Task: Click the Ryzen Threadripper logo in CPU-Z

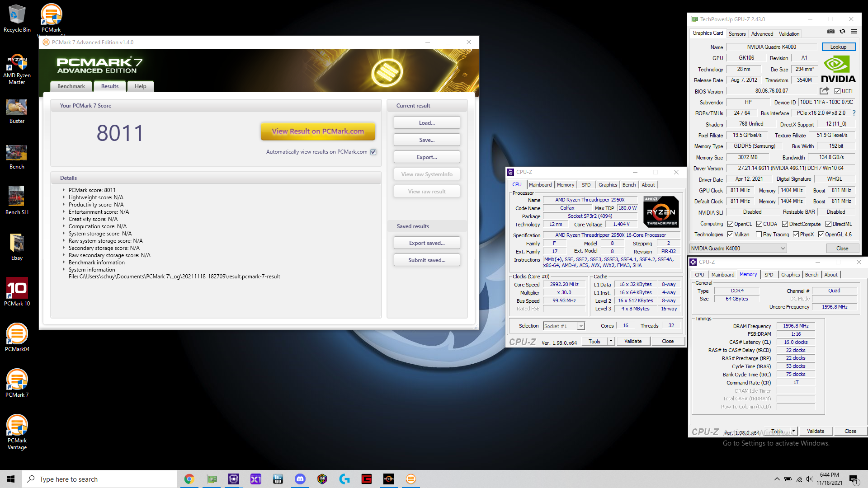Action: tap(661, 211)
